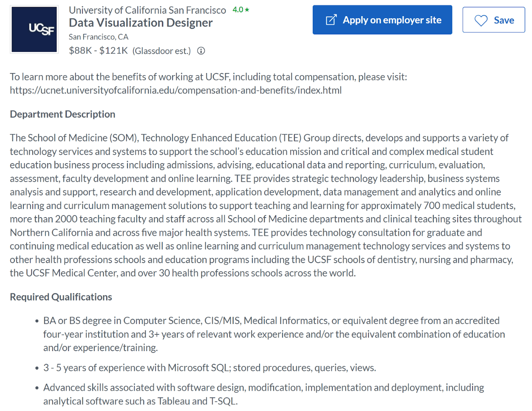Follow the UC compensation and benefits URL
This screenshot has width=532, height=411.
tap(175, 90)
